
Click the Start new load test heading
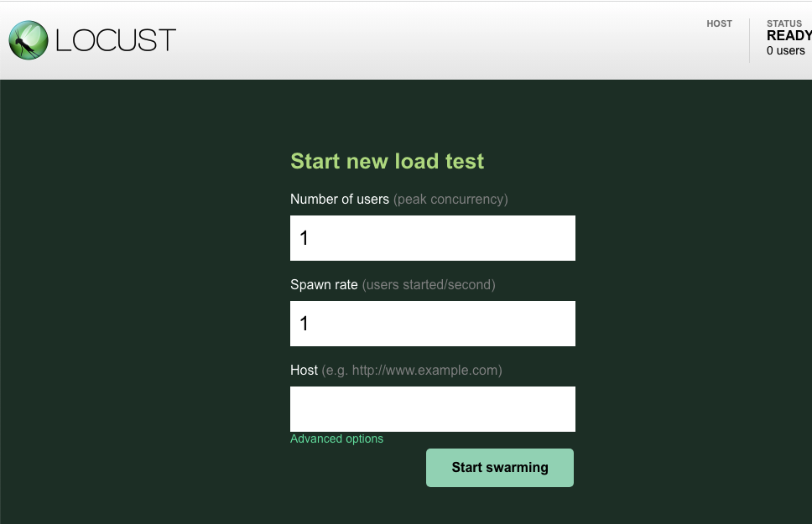tap(387, 161)
